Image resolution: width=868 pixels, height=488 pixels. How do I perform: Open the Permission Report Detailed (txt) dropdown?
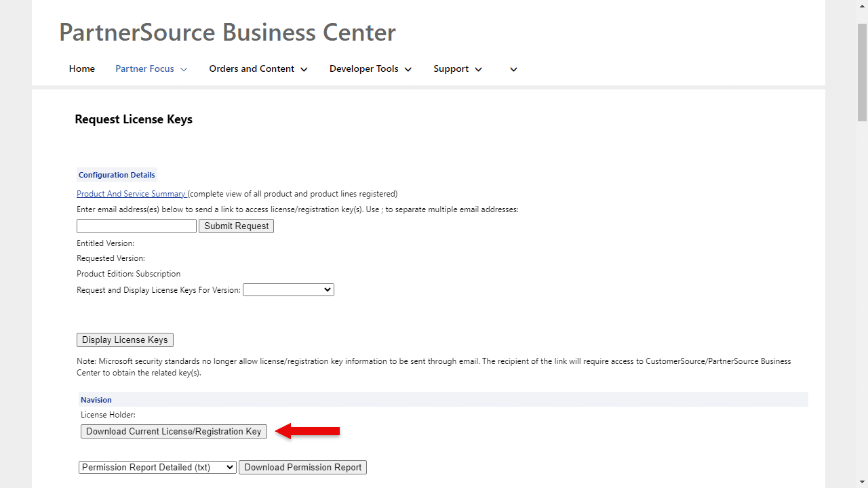coord(157,467)
